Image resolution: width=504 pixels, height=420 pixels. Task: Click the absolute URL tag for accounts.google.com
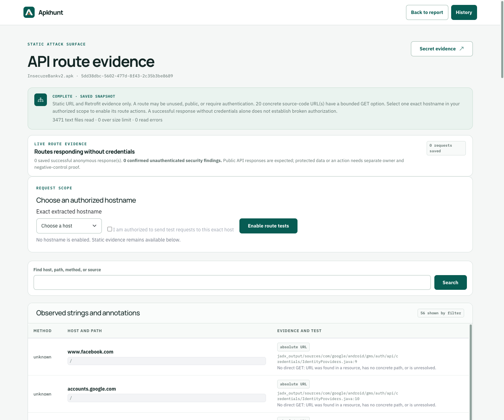click(x=293, y=384)
